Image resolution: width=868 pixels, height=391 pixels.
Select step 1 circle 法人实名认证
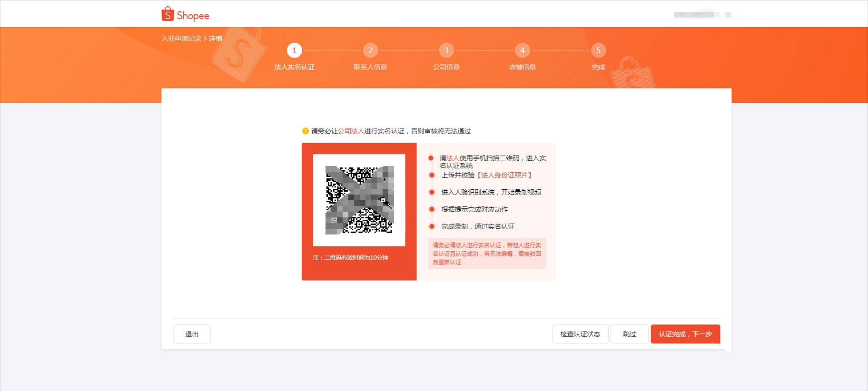tap(295, 50)
